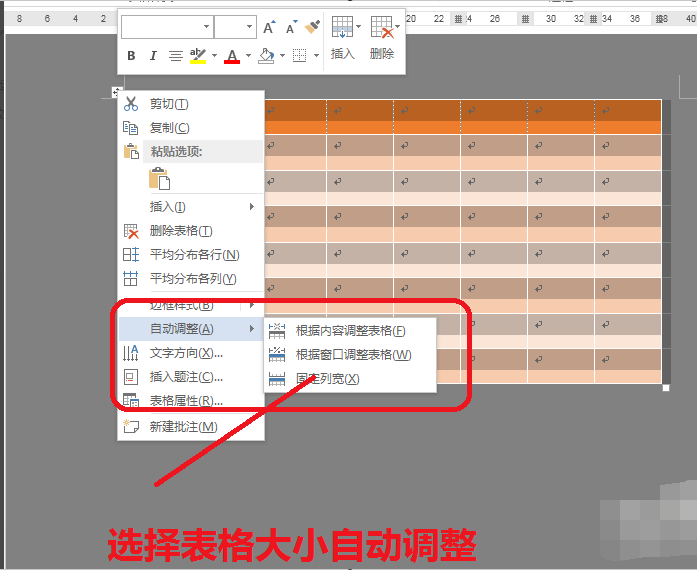Apply the red font color
The image size is (697, 570).
pyautogui.click(x=232, y=56)
